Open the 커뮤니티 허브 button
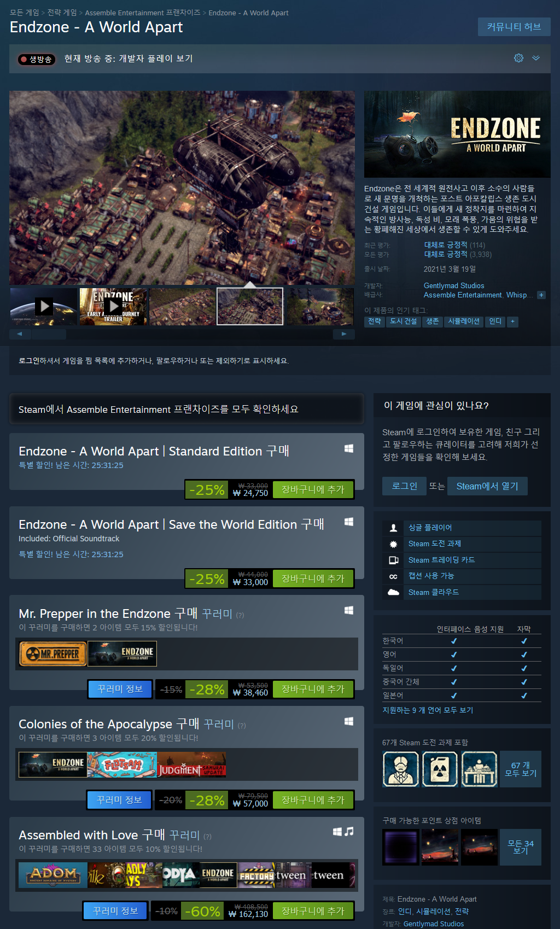560x929 pixels. tap(514, 27)
